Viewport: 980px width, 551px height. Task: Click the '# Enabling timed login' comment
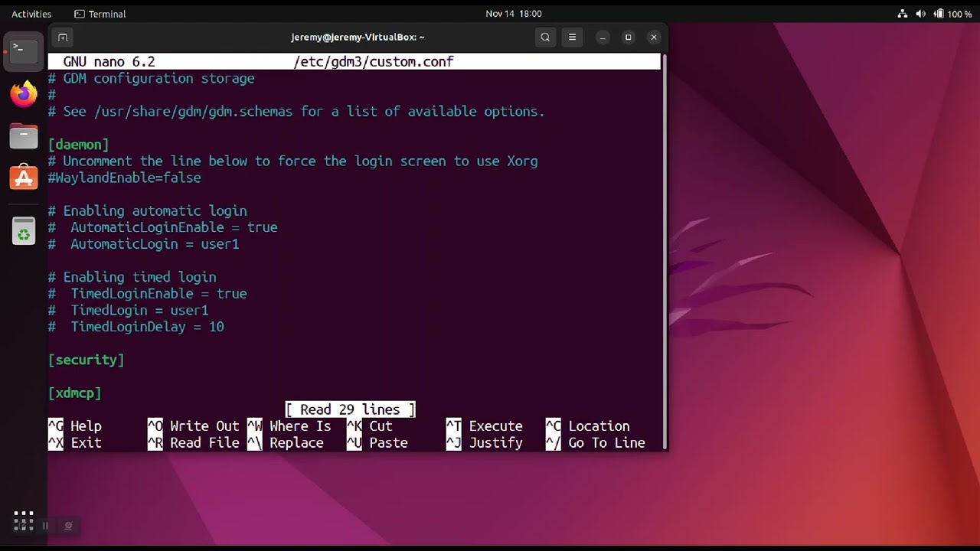point(132,277)
